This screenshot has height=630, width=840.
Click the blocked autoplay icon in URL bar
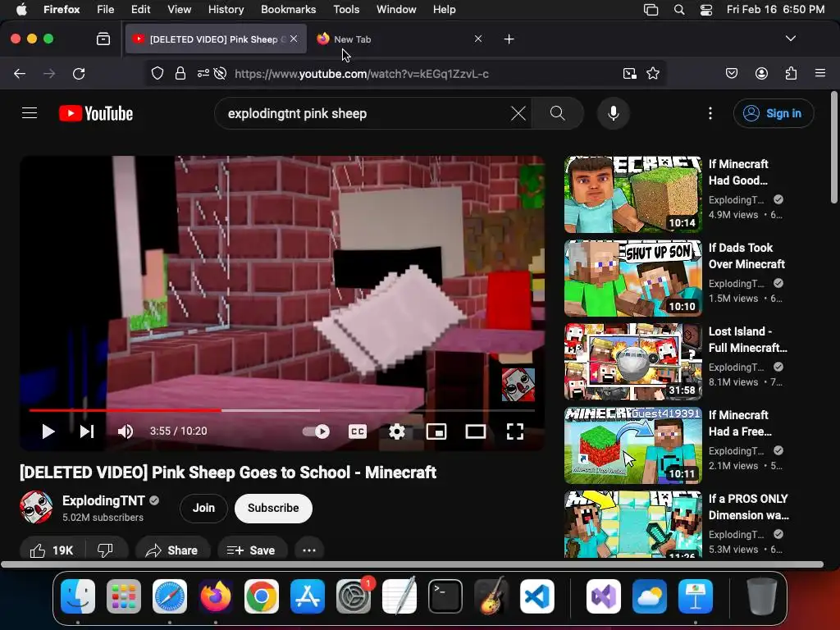coord(220,73)
